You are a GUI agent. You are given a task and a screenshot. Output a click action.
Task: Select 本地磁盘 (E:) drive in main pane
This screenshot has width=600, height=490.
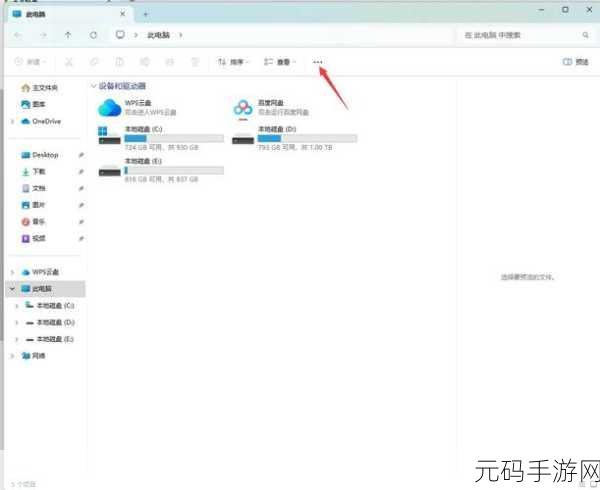click(161, 170)
